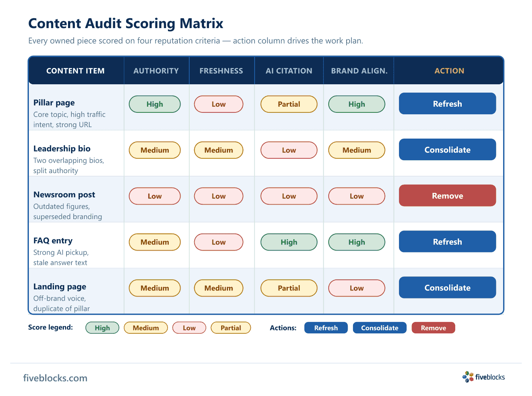Click the Landing page Brand Align Low pill
The width and height of the screenshot is (532, 396).
click(357, 288)
